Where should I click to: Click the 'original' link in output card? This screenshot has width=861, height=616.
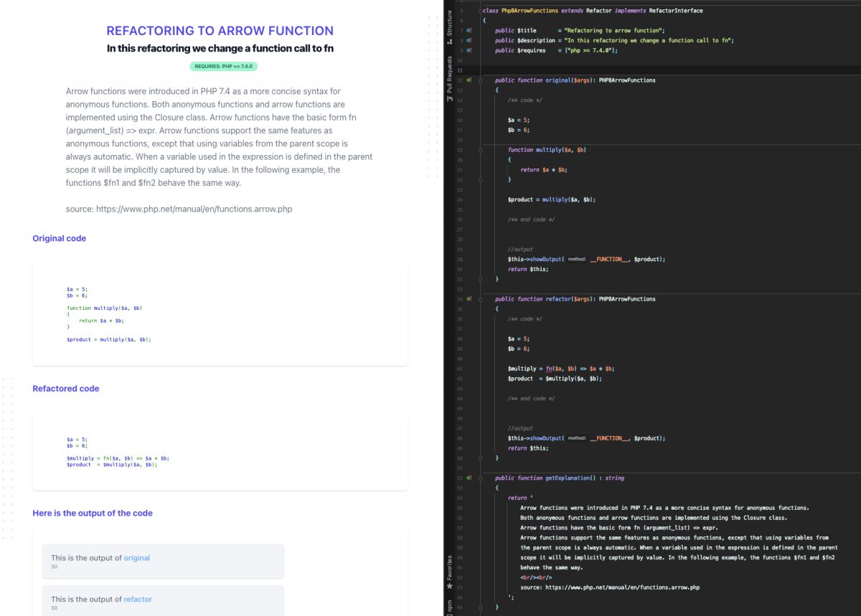click(x=137, y=558)
